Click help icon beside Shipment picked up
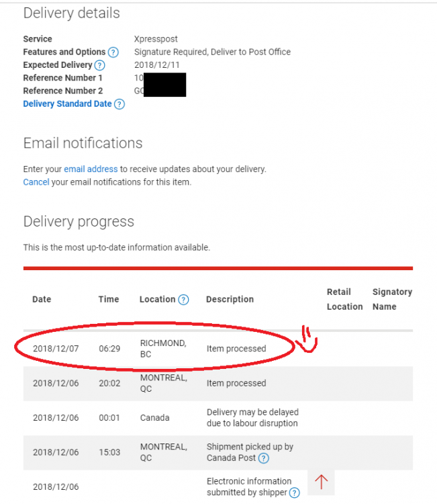 pos(264,459)
